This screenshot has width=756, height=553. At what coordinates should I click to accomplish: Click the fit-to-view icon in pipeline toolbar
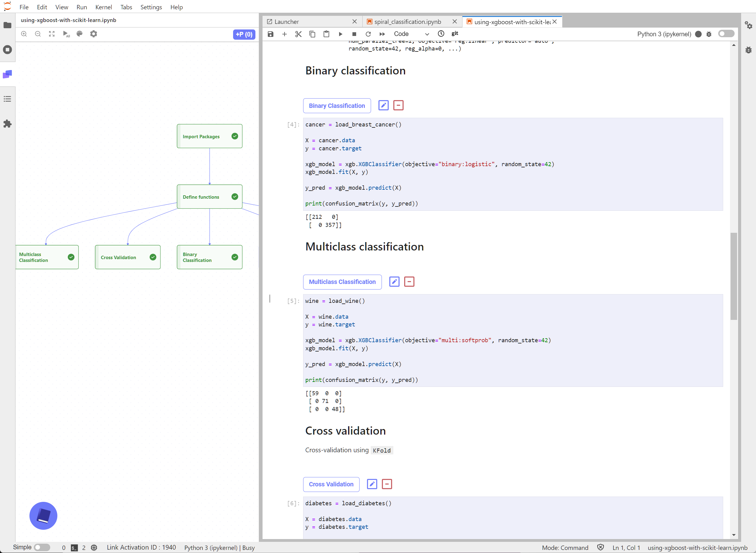tap(51, 34)
